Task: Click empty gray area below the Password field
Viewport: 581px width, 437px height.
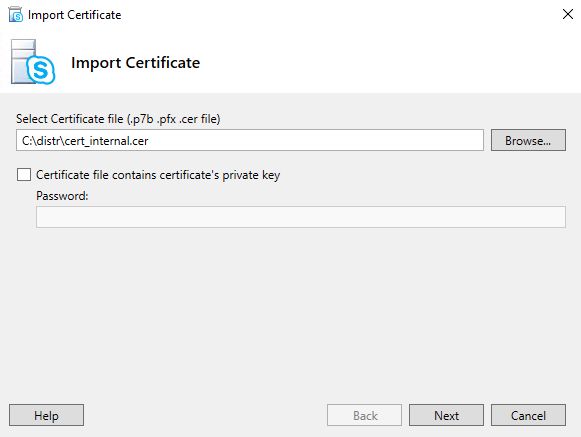Action: pos(290,311)
